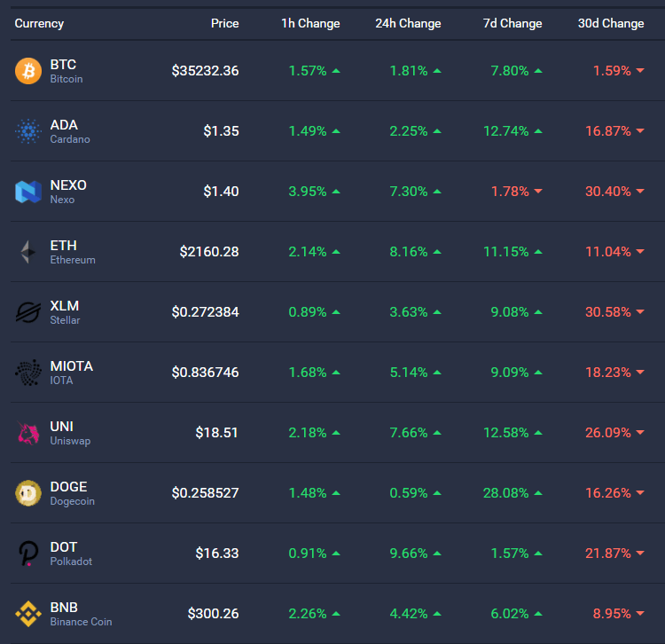Click the Ethereum diamond logo icon
665x644 pixels.
pyautogui.click(x=28, y=252)
